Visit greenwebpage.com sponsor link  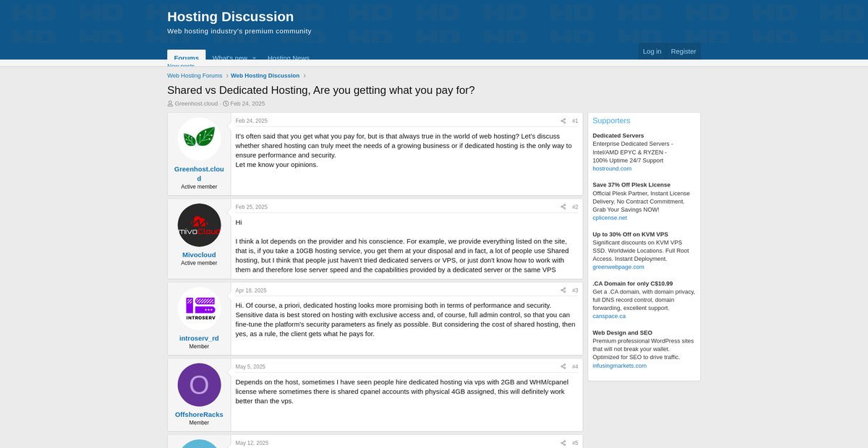[618, 267]
